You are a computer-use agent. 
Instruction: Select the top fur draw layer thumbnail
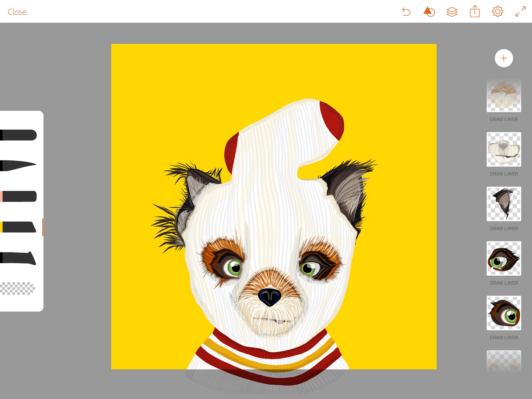click(x=504, y=95)
